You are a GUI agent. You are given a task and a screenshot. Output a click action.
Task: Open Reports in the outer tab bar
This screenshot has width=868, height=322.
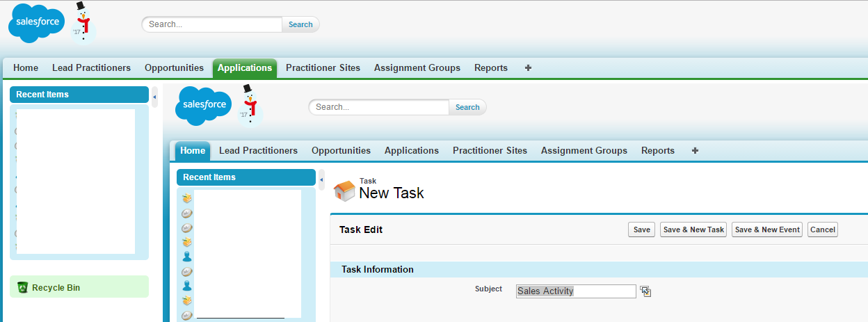(491, 68)
